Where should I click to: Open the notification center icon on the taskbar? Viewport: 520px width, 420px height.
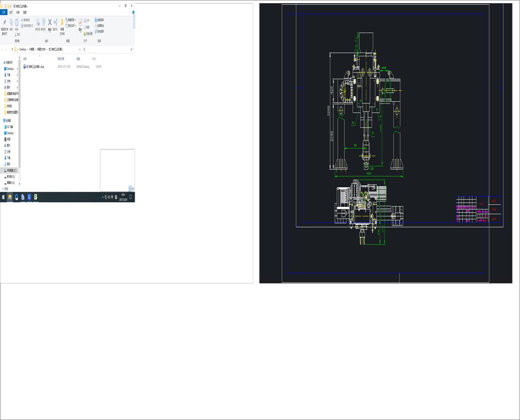point(131,197)
